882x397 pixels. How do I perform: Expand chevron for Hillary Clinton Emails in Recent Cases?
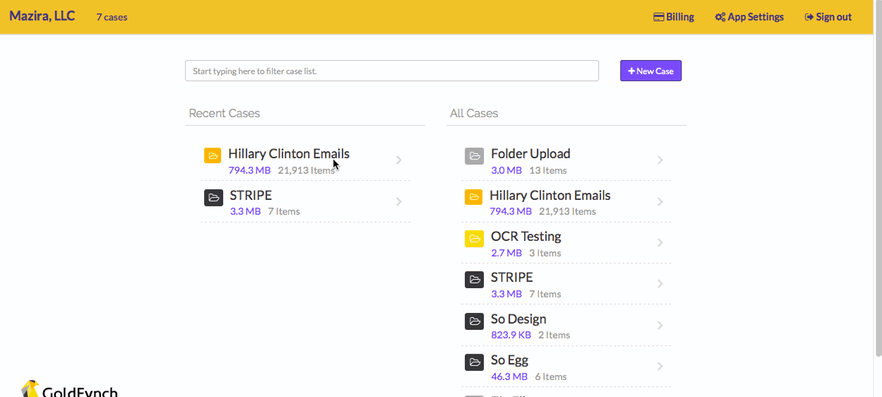pos(399,160)
